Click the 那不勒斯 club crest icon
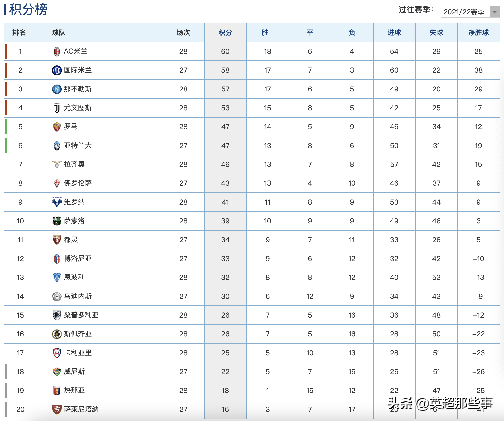This screenshot has height=421, width=504. tap(57, 89)
